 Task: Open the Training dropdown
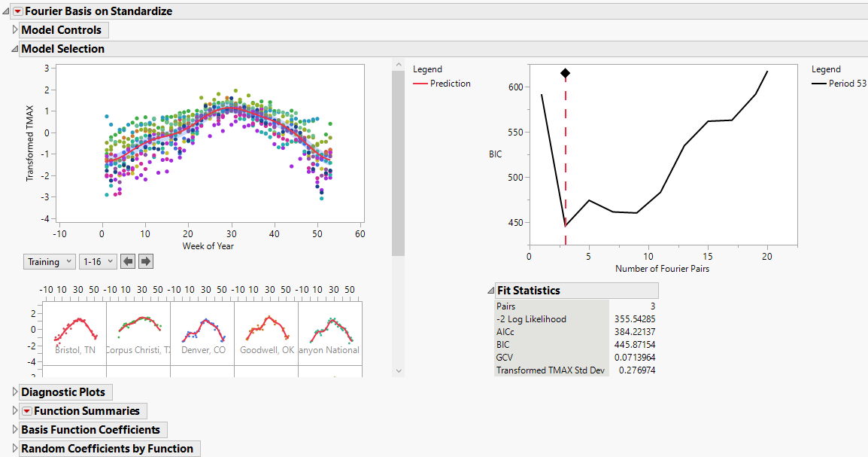coord(49,261)
